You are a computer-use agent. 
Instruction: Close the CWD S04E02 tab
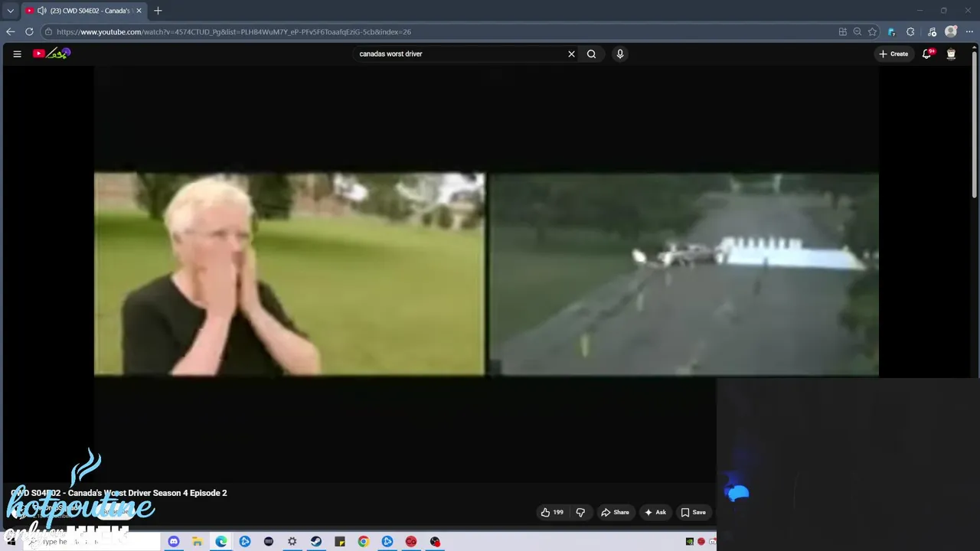(139, 11)
